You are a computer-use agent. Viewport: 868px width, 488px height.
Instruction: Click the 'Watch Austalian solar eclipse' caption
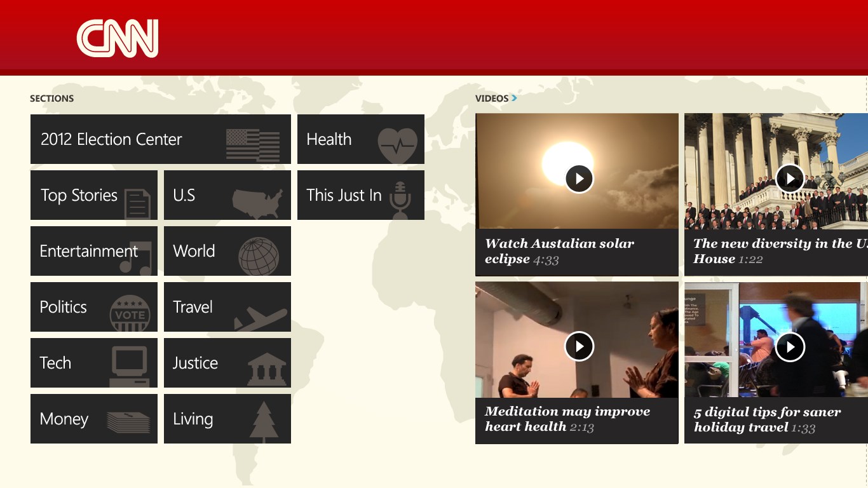[559, 251]
